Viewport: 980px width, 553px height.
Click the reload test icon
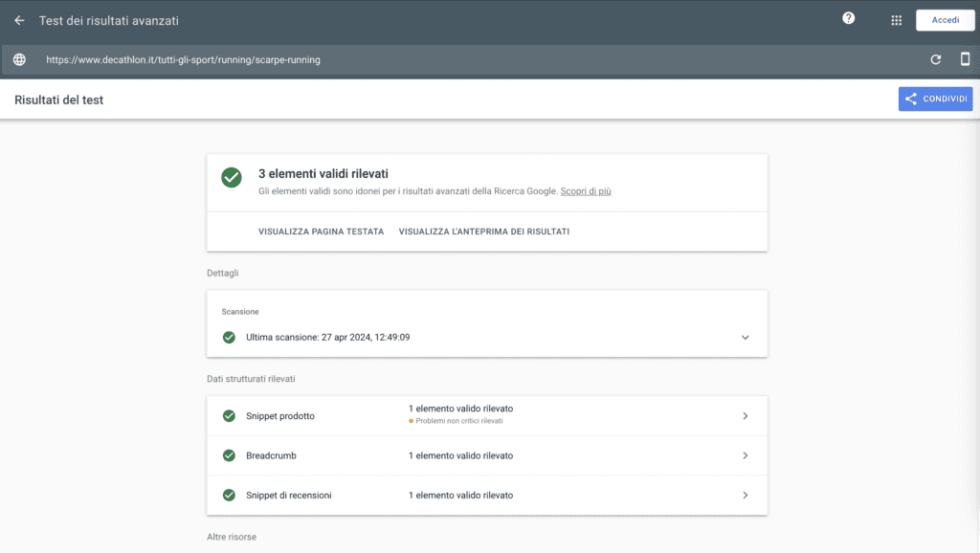pos(936,60)
